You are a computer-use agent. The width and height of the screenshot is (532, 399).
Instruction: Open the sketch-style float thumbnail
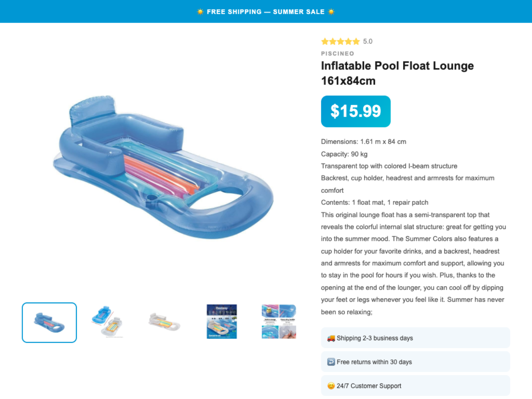pos(106,322)
